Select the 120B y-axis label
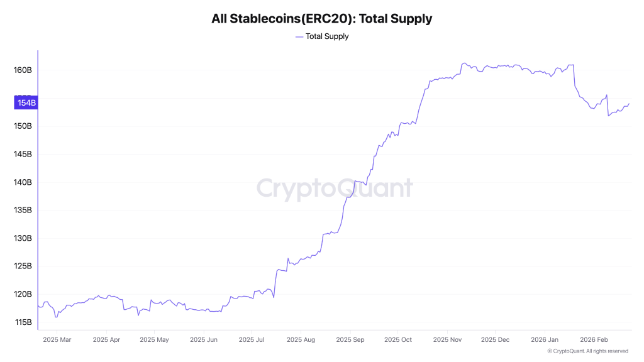The width and height of the screenshot is (644, 362). pyautogui.click(x=23, y=294)
